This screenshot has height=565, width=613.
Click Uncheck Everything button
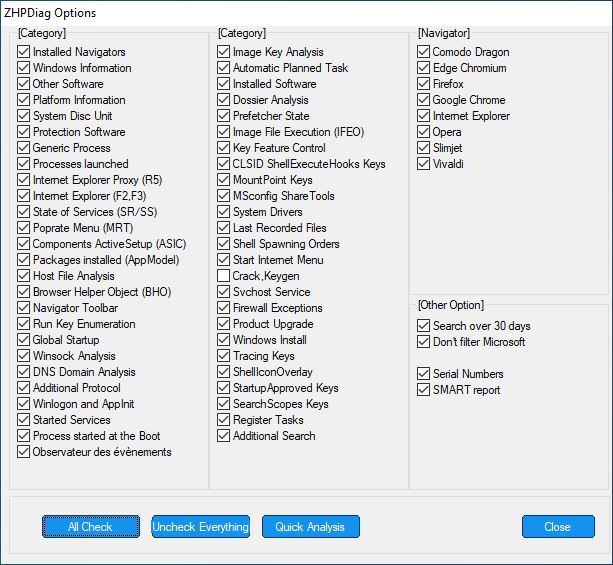pyautogui.click(x=201, y=527)
